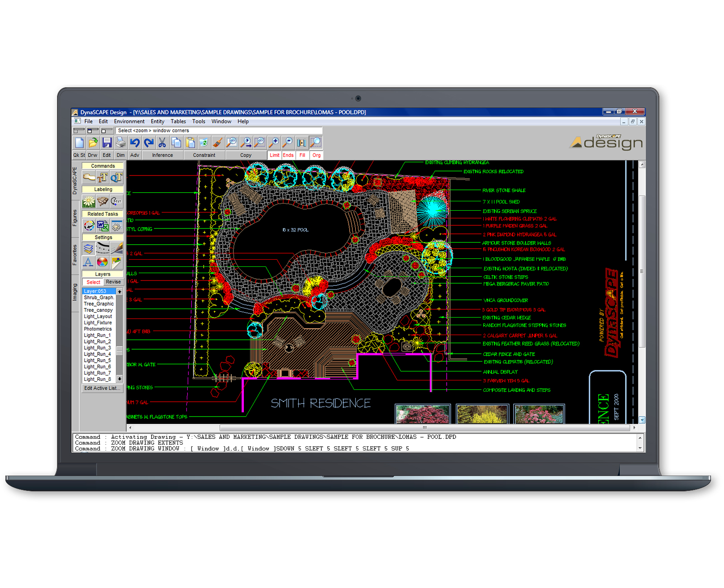Select the Tree_canopy layer in list
The height and width of the screenshot is (588, 724).
(x=98, y=310)
